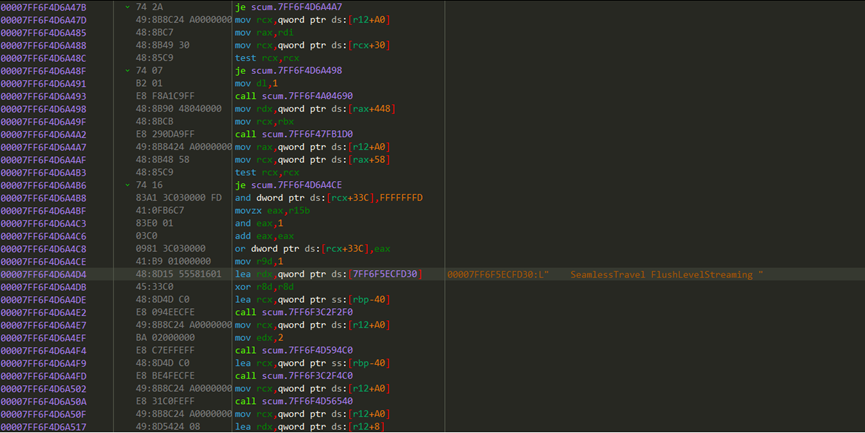This screenshot has width=865, height=433.
Task: Select the mov edx,2 instruction
Action: 258,337
